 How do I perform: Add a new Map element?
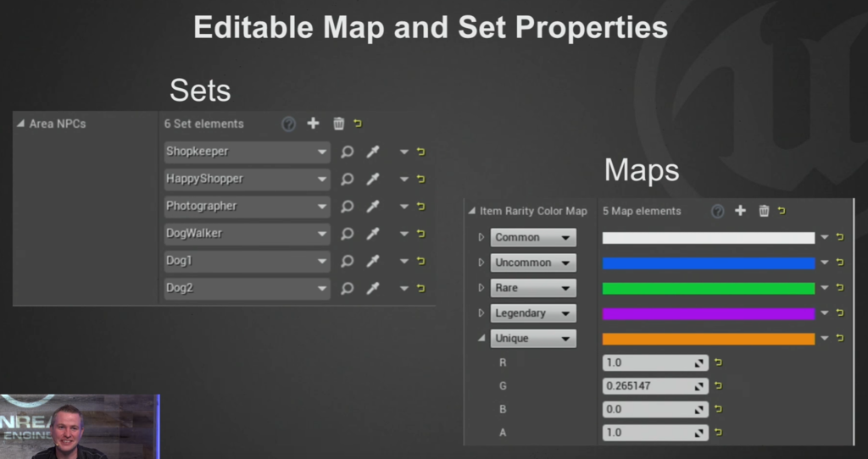(x=740, y=211)
